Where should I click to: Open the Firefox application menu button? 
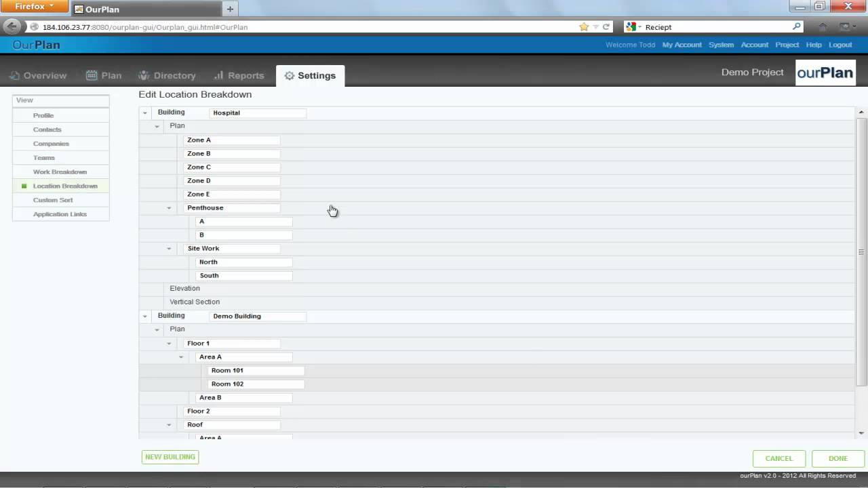click(x=34, y=7)
